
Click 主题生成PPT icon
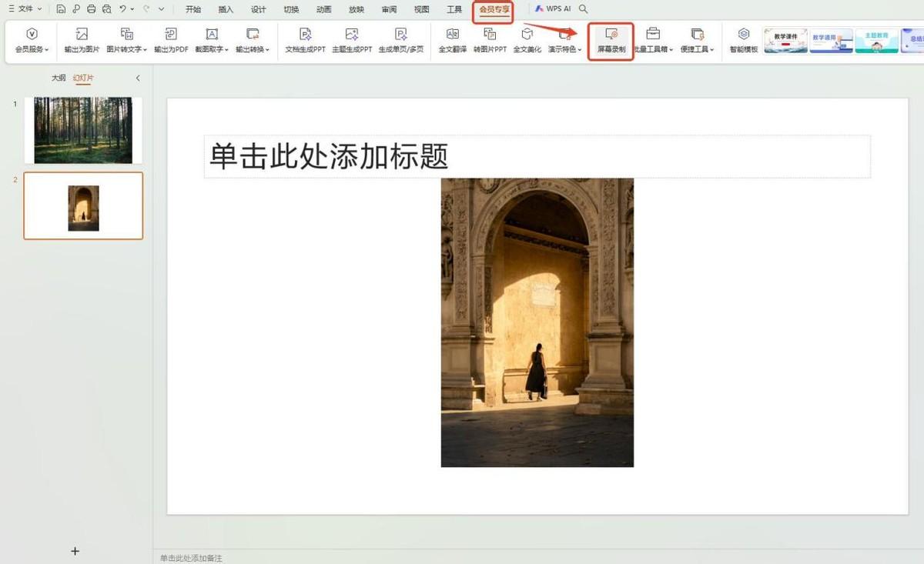click(x=352, y=35)
